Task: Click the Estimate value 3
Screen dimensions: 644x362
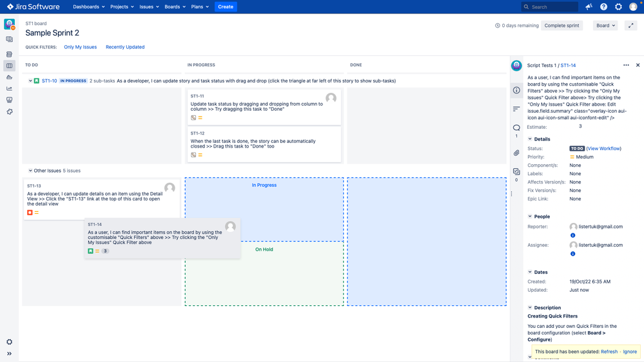Action: pyautogui.click(x=580, y=126)
